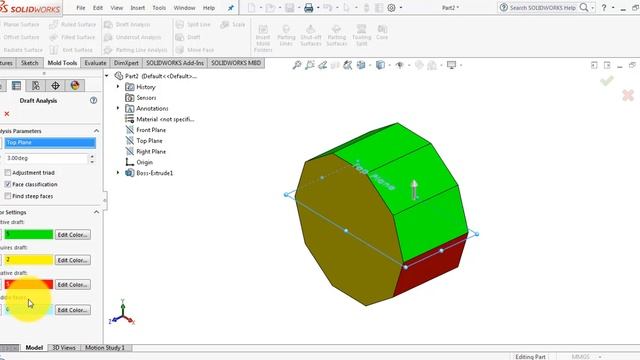Click the Zoom to Fit icon
Image resolution: width=640 pixels, height=360 pixels.
(x=297, y=65)
